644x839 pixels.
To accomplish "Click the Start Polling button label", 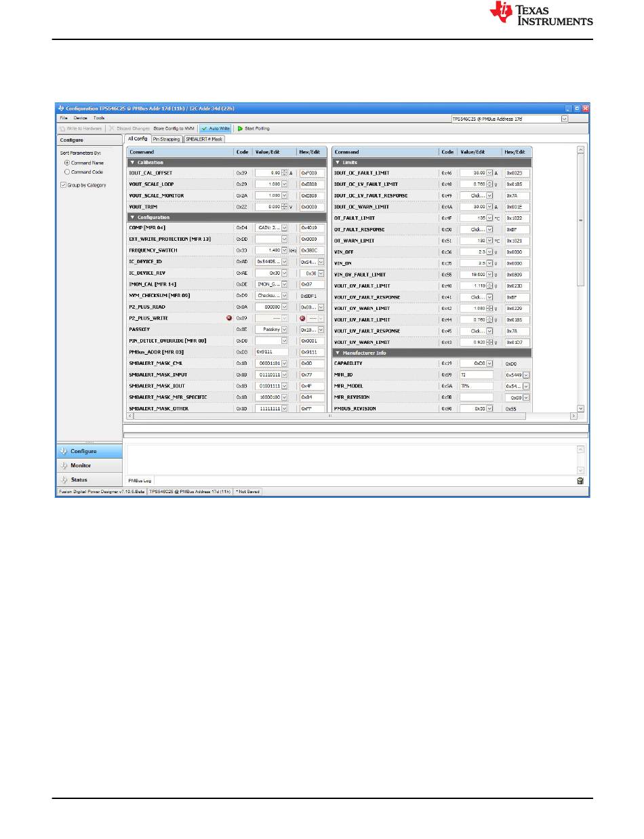I will pos(257,128).
